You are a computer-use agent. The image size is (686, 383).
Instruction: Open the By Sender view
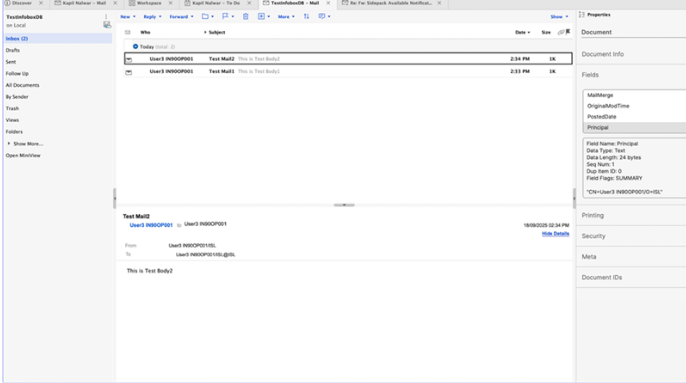pyautogui.click(x=17, y=97)
